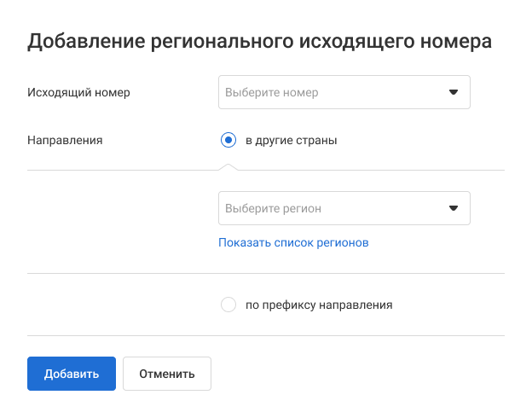Click the arrow icon in the number dropdown
Viewport: 532px width, 418px height.
point(454,92)
